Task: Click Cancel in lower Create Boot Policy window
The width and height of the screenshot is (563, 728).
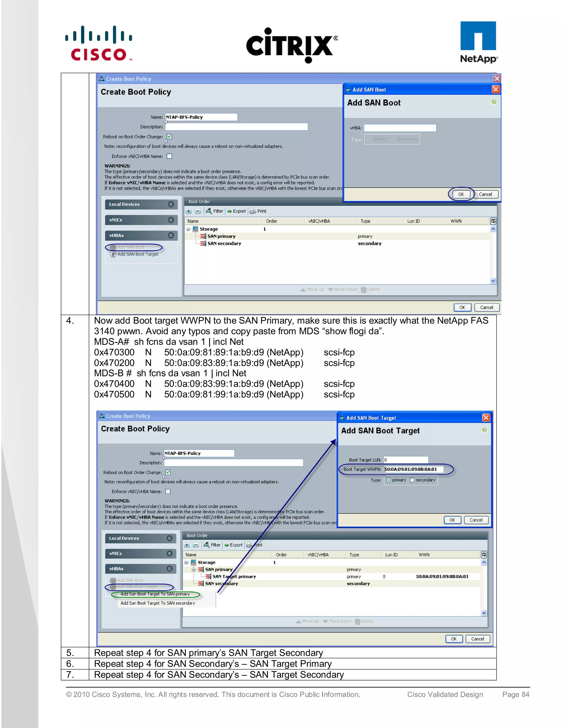Action: [478, 639]
